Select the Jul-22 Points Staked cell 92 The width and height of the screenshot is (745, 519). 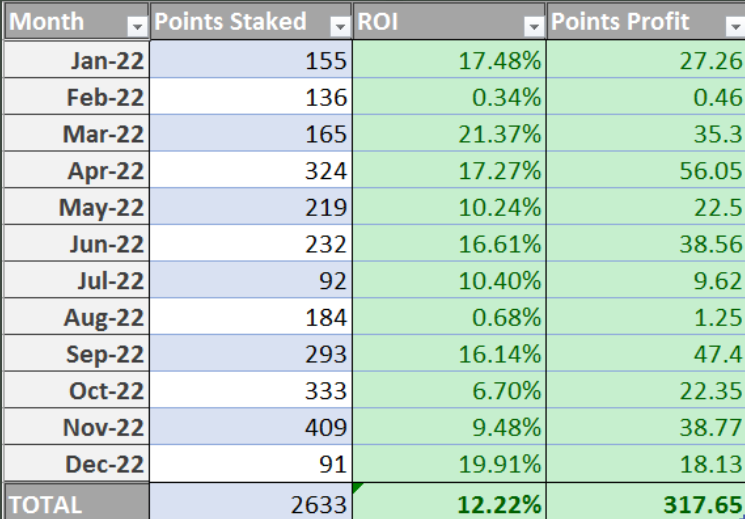pos(251,280)
